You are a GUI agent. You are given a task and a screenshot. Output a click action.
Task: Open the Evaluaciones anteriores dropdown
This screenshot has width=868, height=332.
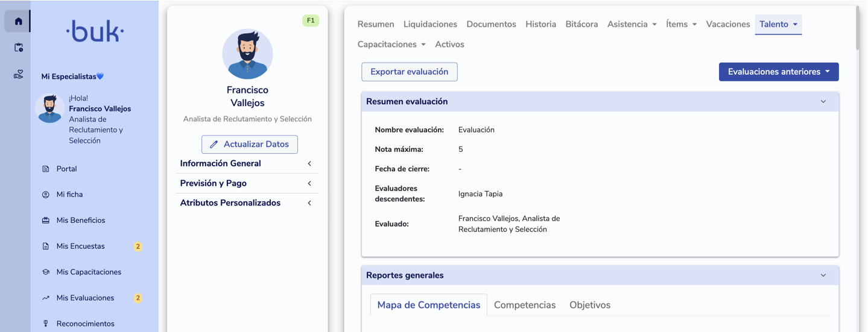pyautogui.click(x=778, y=72)
